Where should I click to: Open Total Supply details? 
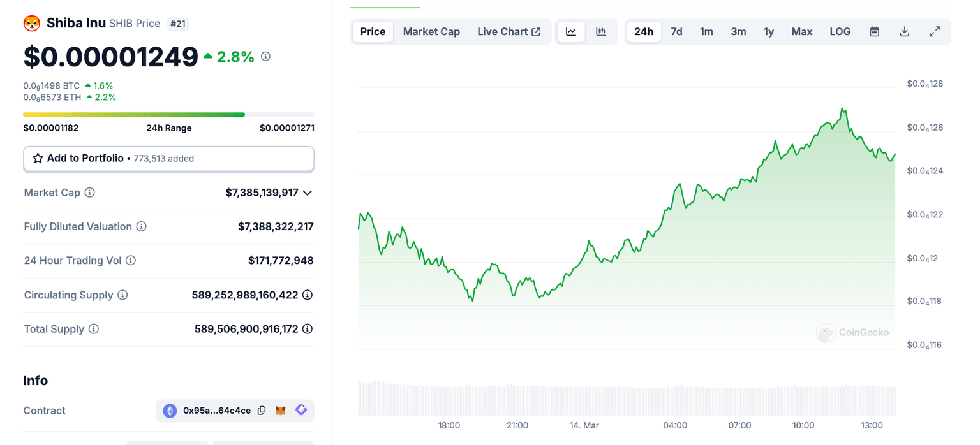click(x=94, y=329)
